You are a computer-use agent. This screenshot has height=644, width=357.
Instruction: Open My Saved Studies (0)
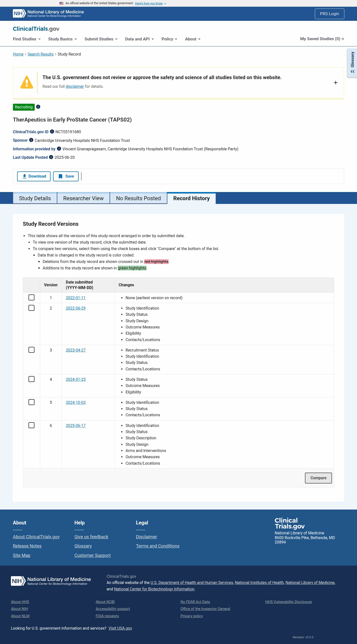(x=322, y=39)
